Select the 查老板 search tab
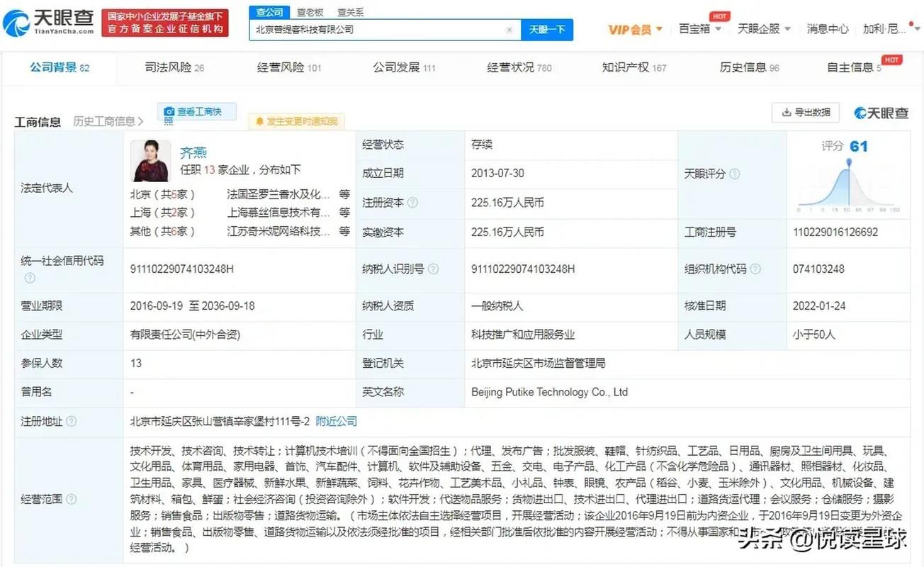Image resolution: width=924 pixels, height=567 pixels. click(310, 12)
